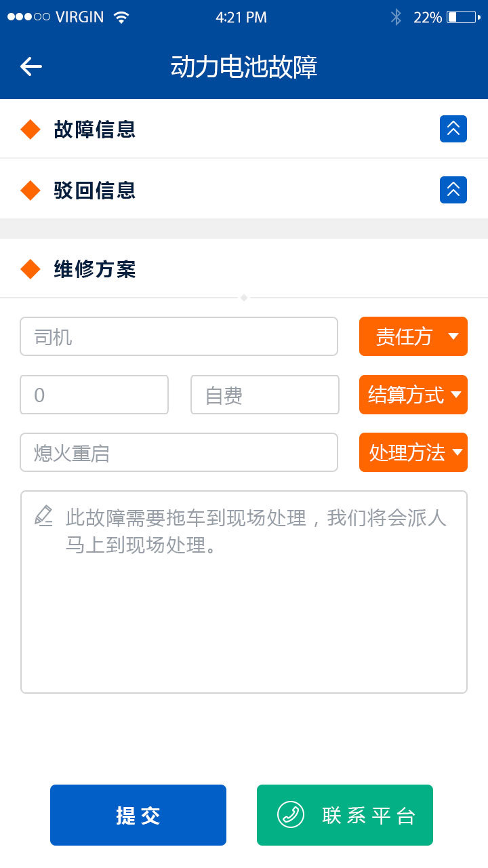This screenshot has height=868, width=488.
Task: Open the 处理方法 dropdown
Action: point(413,452)
